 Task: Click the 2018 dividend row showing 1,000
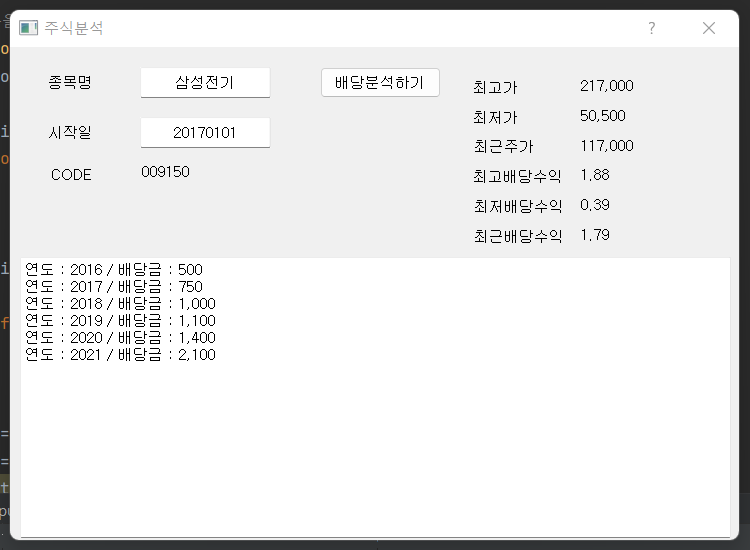click(121, 303)
